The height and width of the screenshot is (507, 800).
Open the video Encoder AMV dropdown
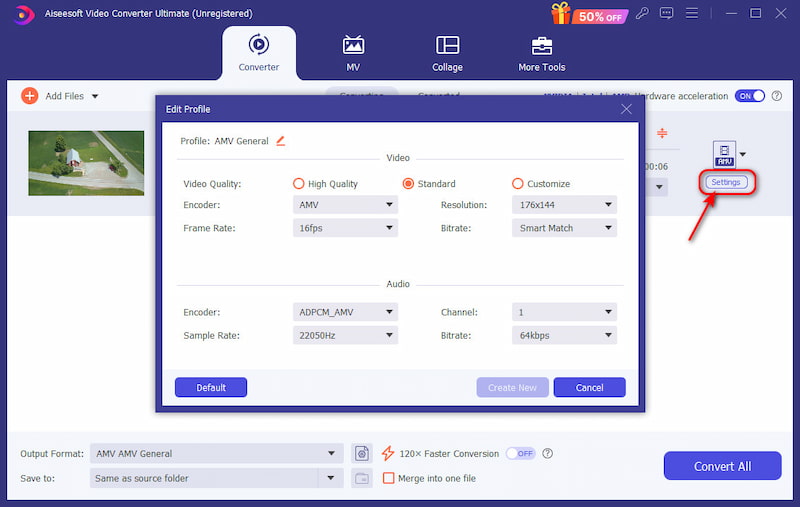click(x=345, y=205)
